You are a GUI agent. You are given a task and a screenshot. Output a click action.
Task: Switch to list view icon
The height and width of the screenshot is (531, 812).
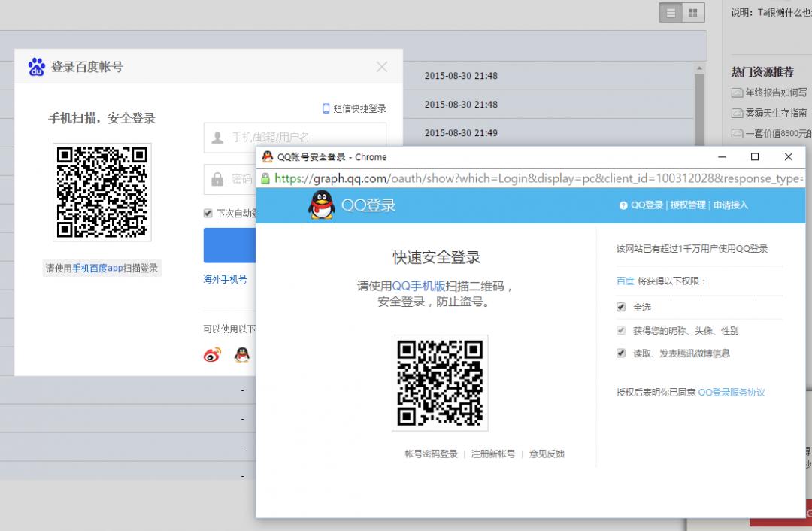pos(671,13)
